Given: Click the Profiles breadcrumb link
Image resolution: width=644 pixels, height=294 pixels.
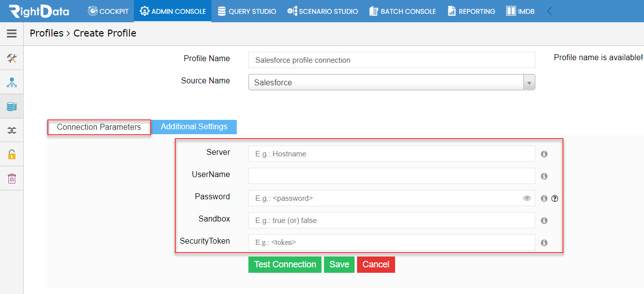Looking at the screenshot, I should (x=46, y=33).
